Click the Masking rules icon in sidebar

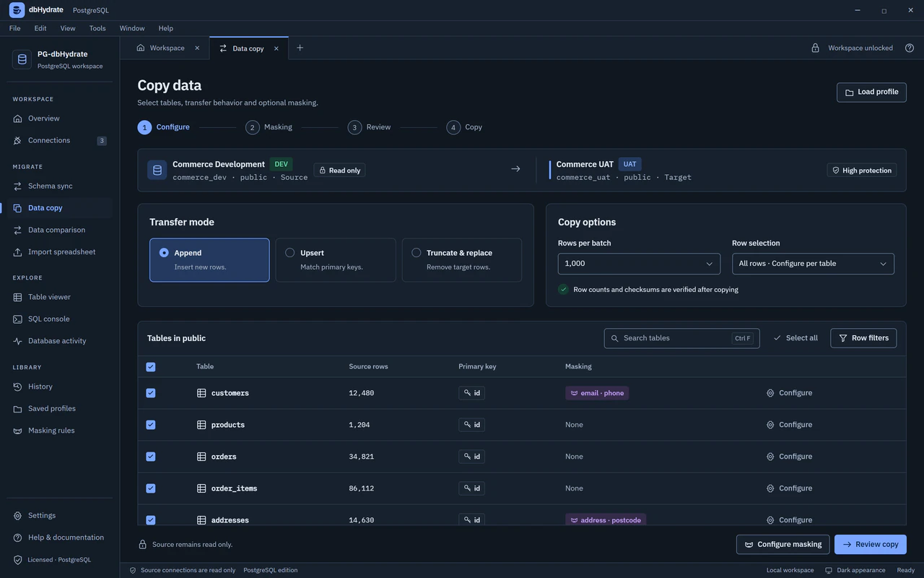(x=18, y=431)
